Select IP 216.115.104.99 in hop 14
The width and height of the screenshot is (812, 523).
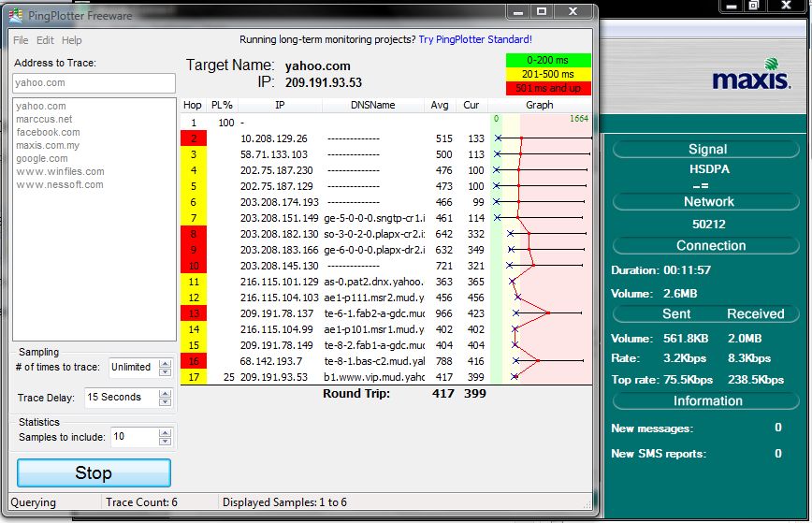click(x=277, y=329)
